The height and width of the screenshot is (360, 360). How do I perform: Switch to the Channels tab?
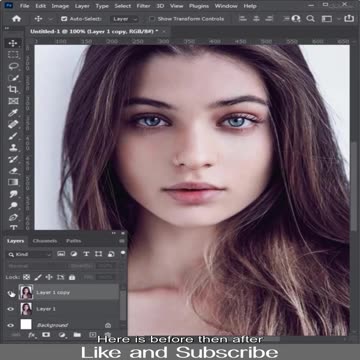(45, 241)
